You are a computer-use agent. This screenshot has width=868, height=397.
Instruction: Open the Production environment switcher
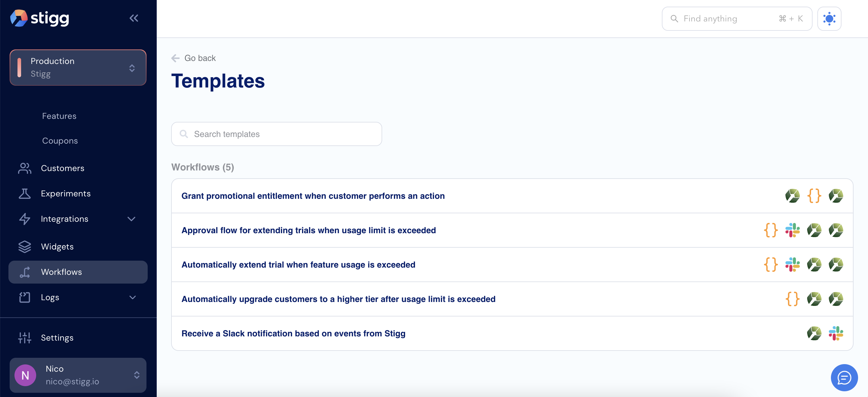(x=78, y=68)
